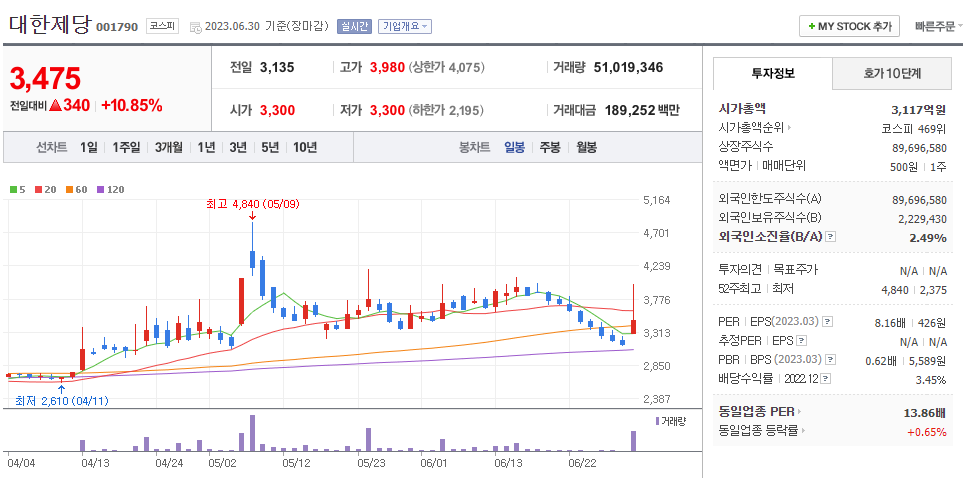Click the 실시간 realtime badge
The width and height of the screenshot is (971, 478).
pos(354,26)
